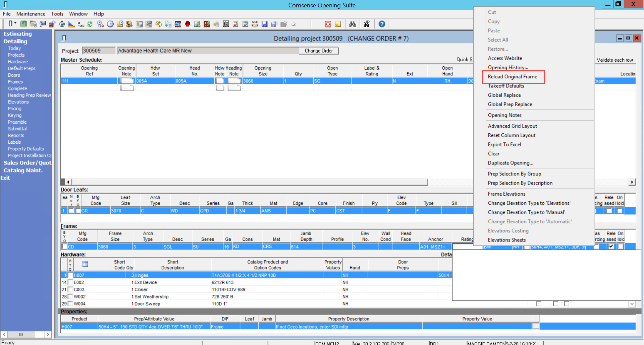
Task: Click the door opening toolbar icon
Action: click(10, 23)
